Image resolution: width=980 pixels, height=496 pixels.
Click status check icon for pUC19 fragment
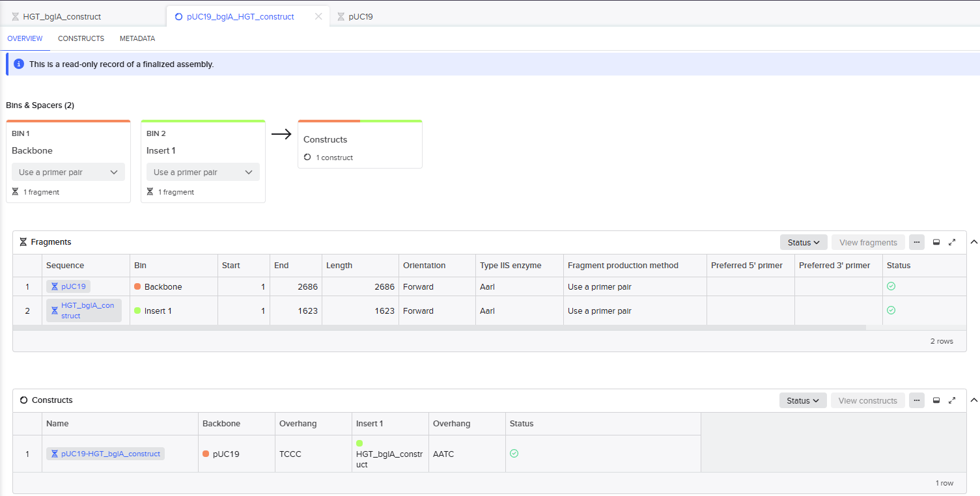coord(891,286)
